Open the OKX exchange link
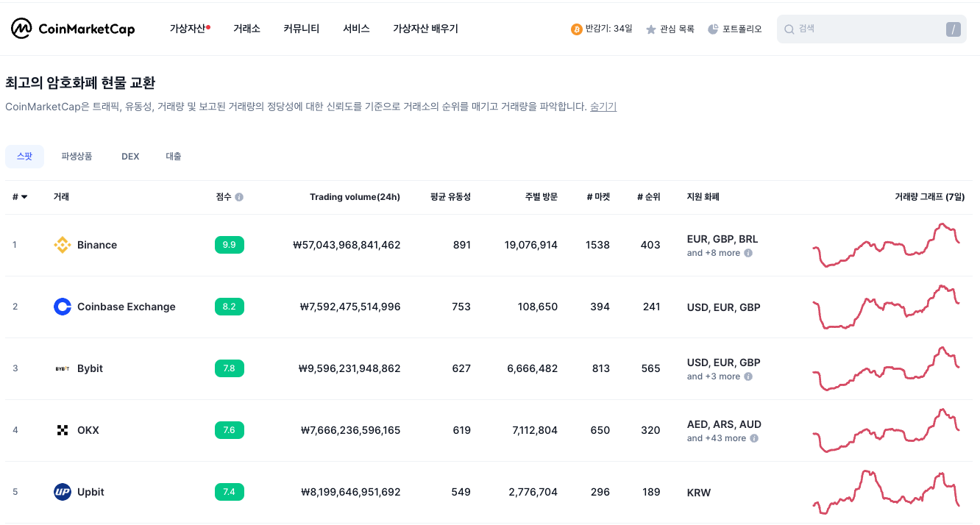 click(88, 430)
